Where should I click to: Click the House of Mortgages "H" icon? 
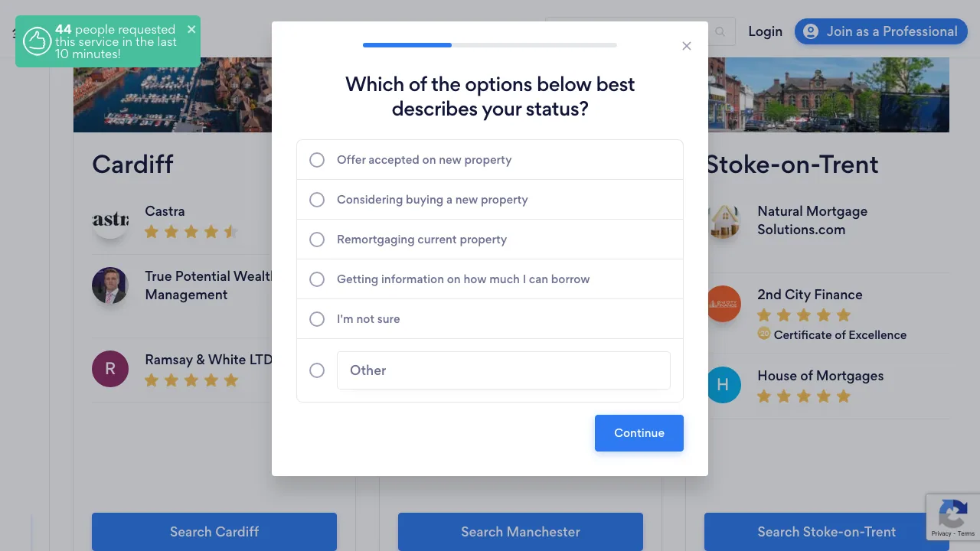pyautogui.click(x=723, y=385)
